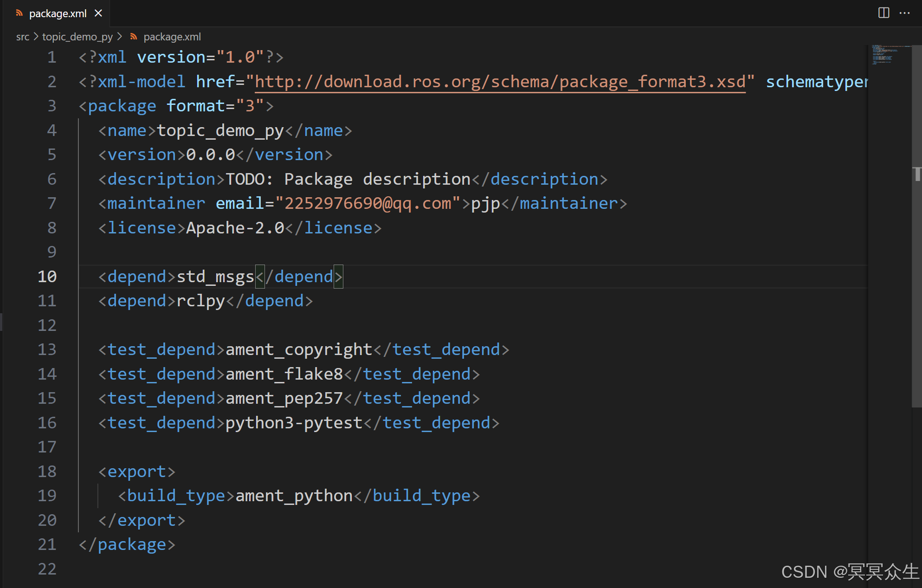Open the package.xml breadcrumb item
Image resolution: width=922 pixels, height=588 pixels.
(x=172, y=37)
